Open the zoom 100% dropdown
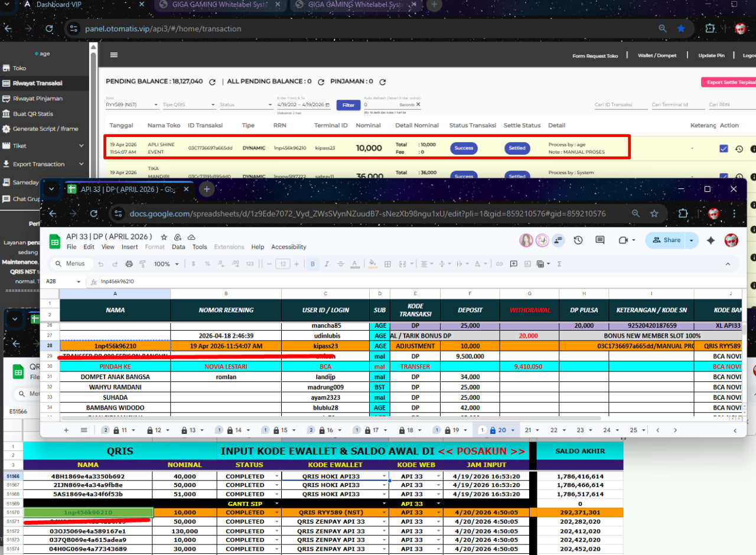The width and height of the screenshot is (756, 555). (x=166, y=264)
